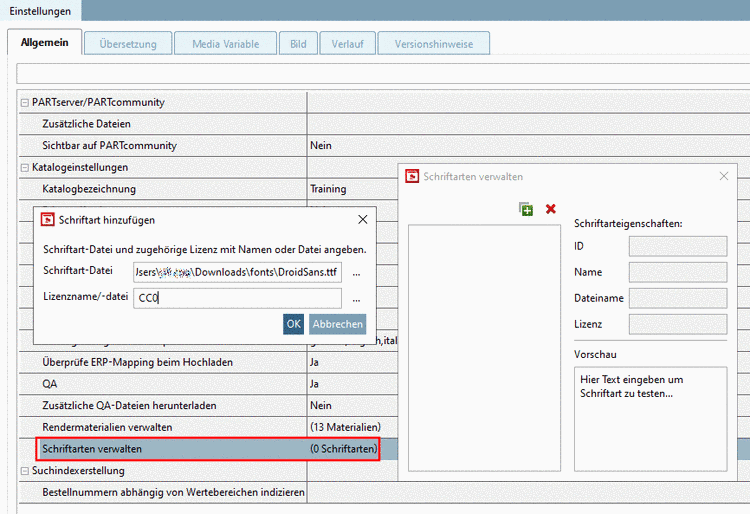Screen dimensions: 750x514
Task: Collapse the Katalogeinstellungen section
Action: (x=25, y=167)
